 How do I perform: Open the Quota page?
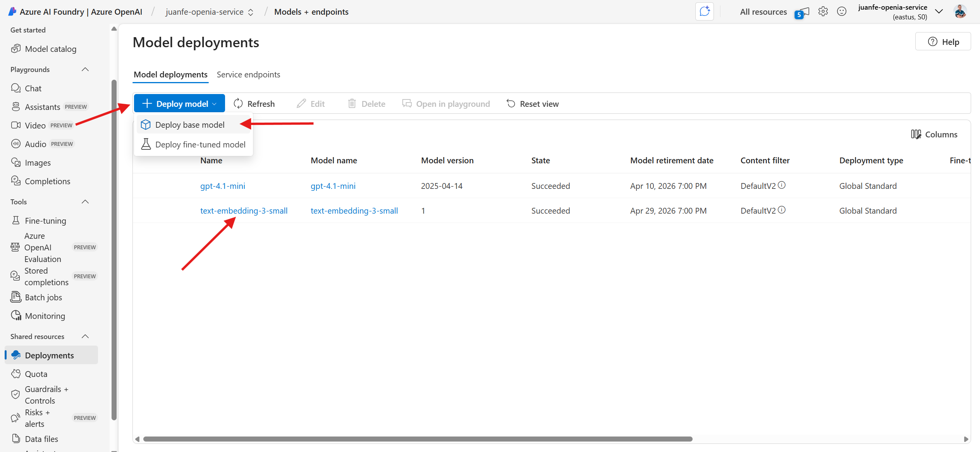point(36,374)
